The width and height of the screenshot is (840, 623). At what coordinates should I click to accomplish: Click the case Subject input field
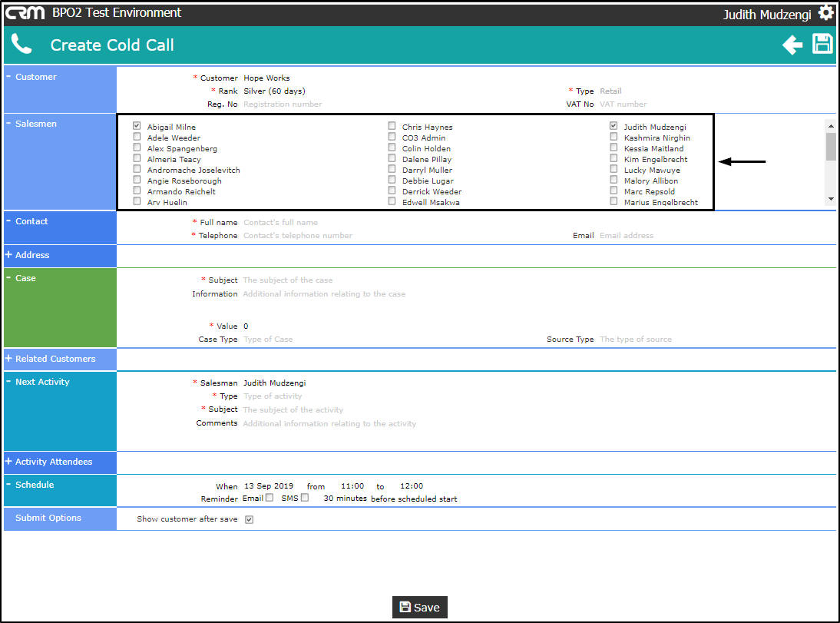pyautogui.click(x=288, y=280)
